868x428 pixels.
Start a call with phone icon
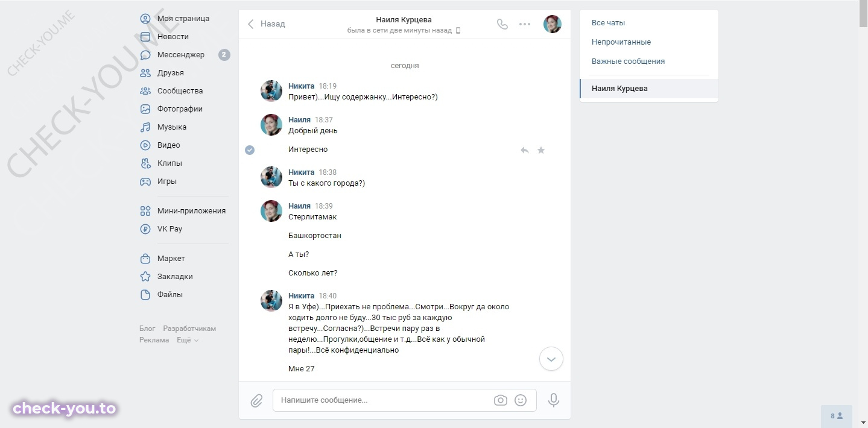502,24
